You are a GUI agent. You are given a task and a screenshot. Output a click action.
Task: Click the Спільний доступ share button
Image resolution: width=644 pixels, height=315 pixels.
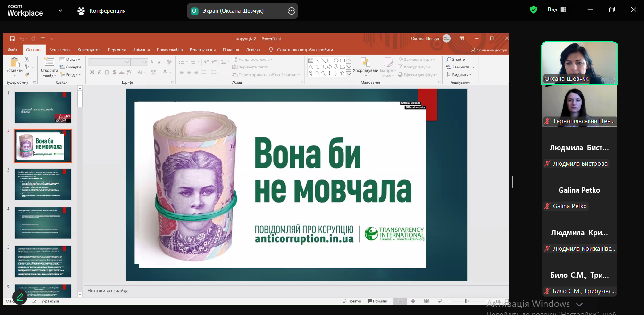pyautogui.click(x=489, y=50)
